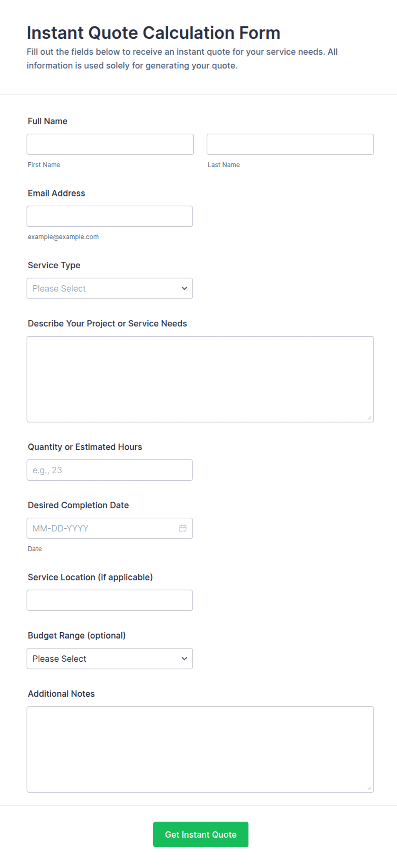The height and width of the screenshot is (868, 397).
Task: Expand the Budget Range chevron arrow
Action: (x=184, y=659)
